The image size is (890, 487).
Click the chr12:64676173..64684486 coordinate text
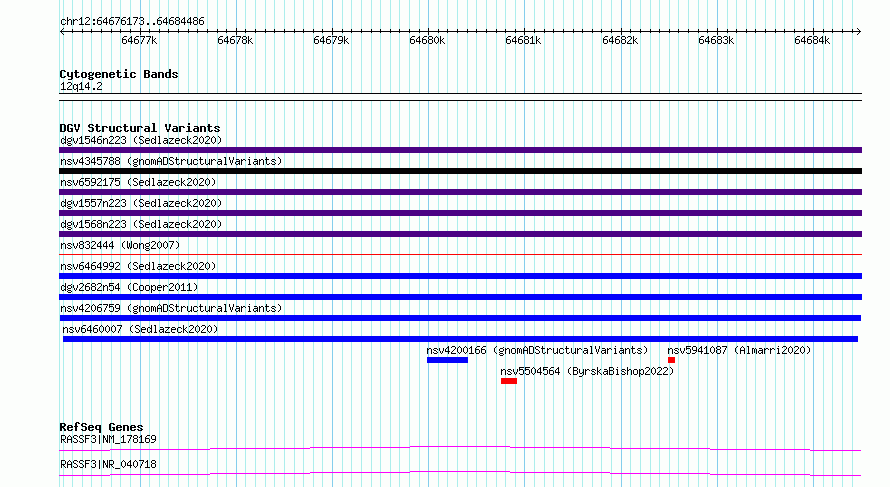132,22
